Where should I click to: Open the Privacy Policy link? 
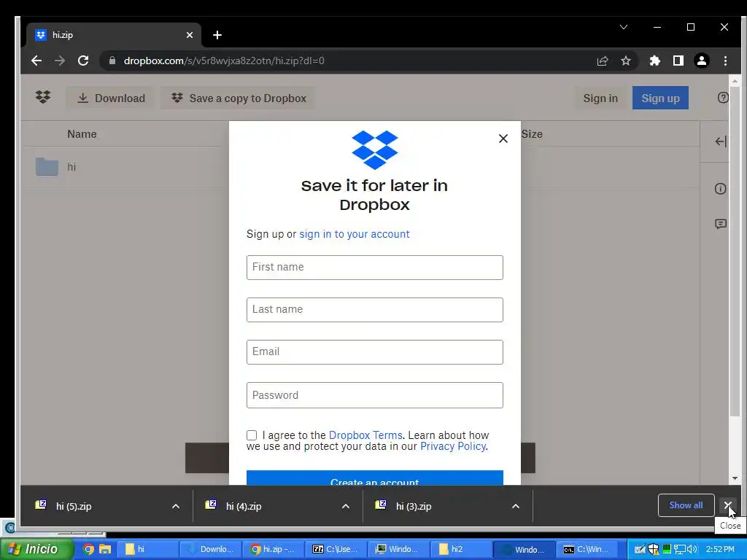(x=452, y=446)
